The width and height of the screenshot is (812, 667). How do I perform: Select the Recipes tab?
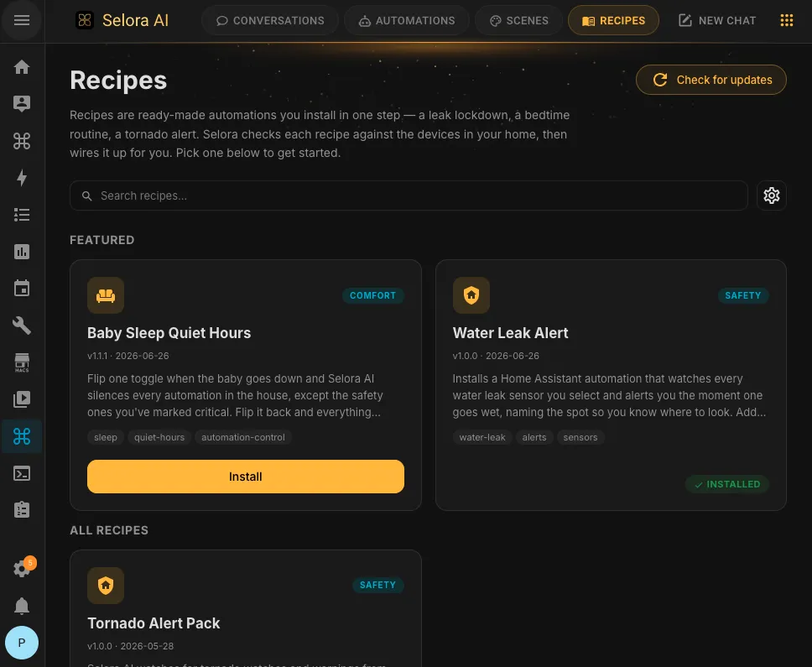(614, 20)
